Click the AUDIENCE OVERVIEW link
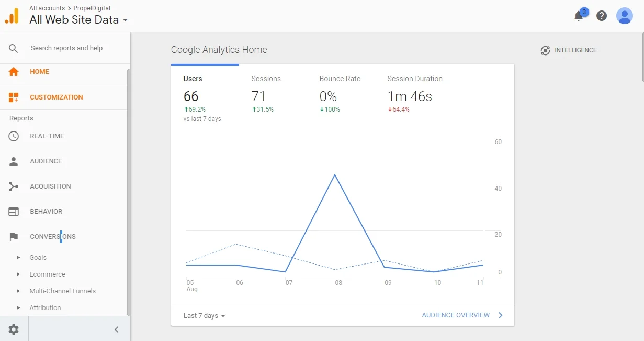644x341 pixels. (x=456, y=315)
